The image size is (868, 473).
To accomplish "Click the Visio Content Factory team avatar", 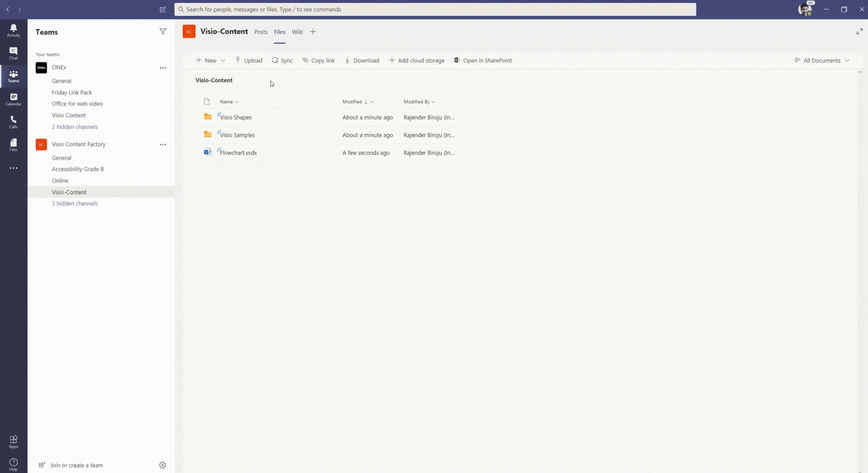I will point(41,144).
